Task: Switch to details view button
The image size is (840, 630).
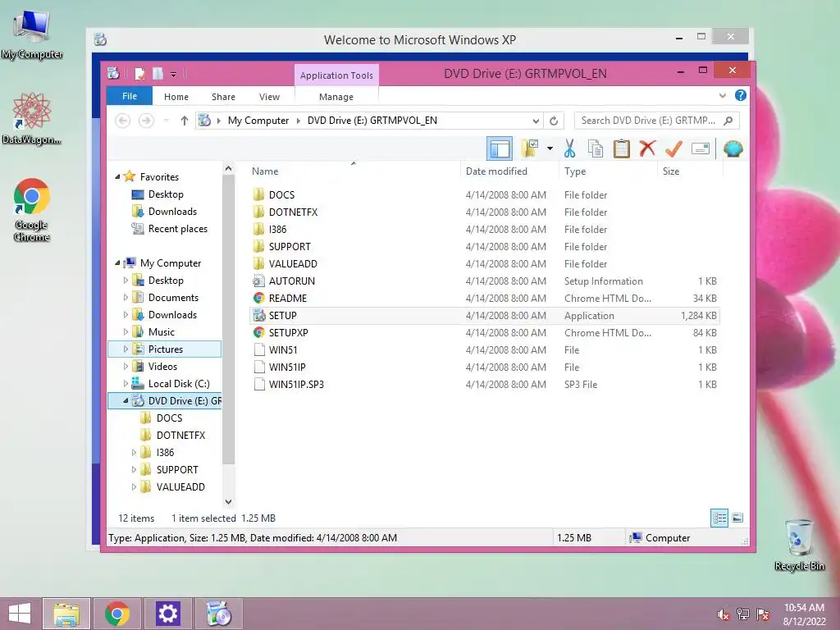Action: 719,518
